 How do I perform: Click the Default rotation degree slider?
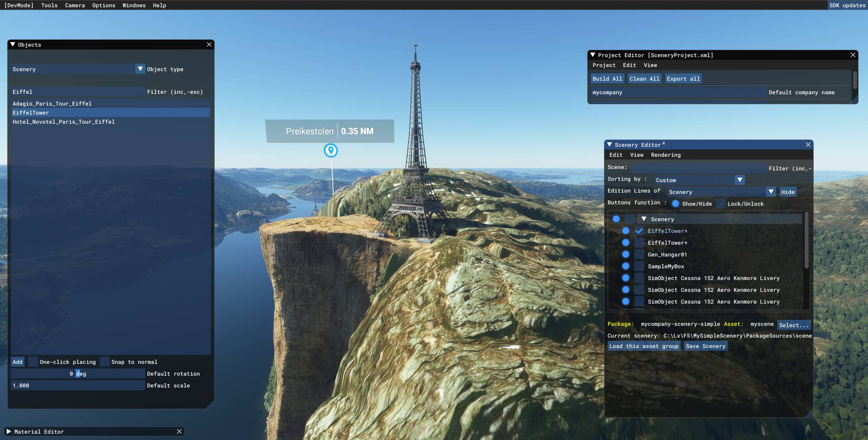[x=78, y=373]
